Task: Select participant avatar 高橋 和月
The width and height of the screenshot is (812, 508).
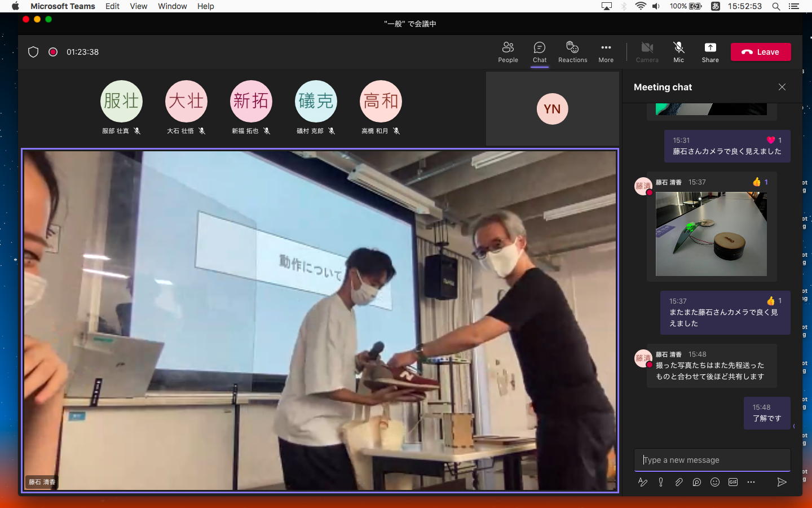Action: (x=381, y=101)
